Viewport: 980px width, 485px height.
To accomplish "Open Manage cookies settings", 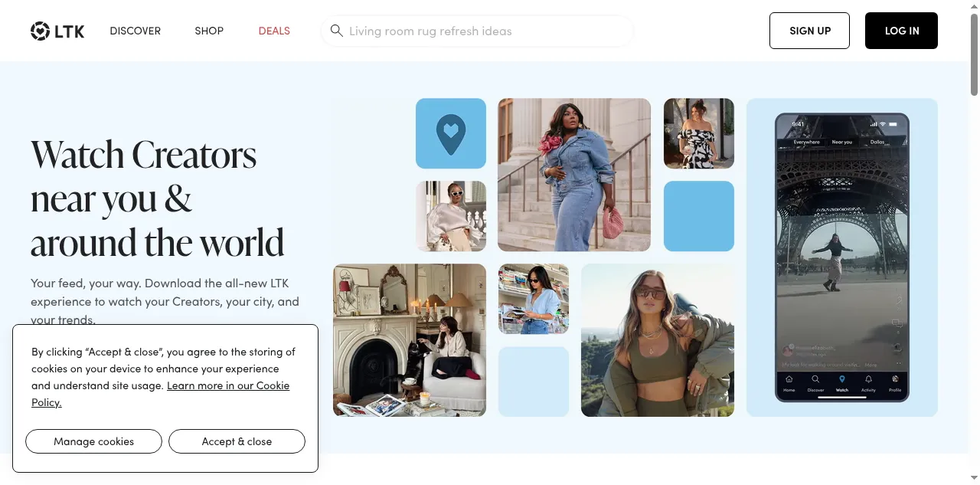I will (x=93, y=441).
